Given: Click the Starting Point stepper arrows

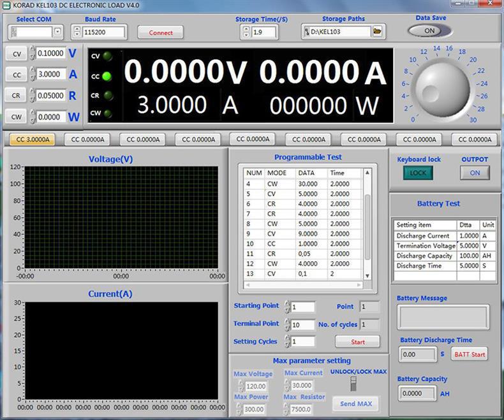Looking at the screenshot, I should click(x=287, y=307).
